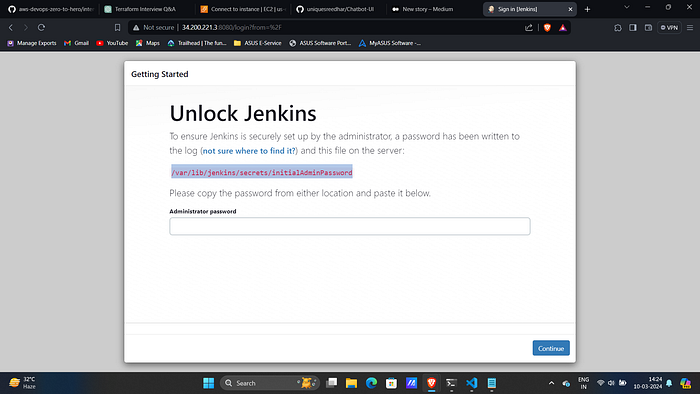Launch Microsoft Edge from taskbar

[371, 383]
